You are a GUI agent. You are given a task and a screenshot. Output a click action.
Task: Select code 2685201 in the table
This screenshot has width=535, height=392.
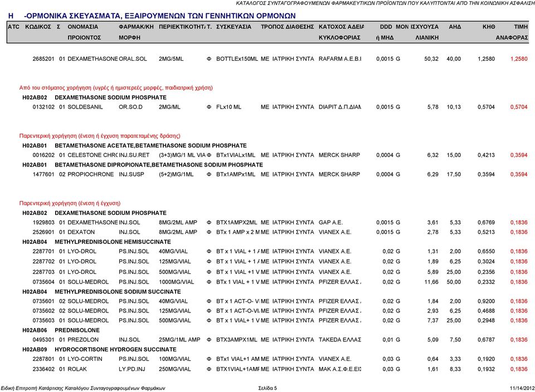[x=43, y=58]
